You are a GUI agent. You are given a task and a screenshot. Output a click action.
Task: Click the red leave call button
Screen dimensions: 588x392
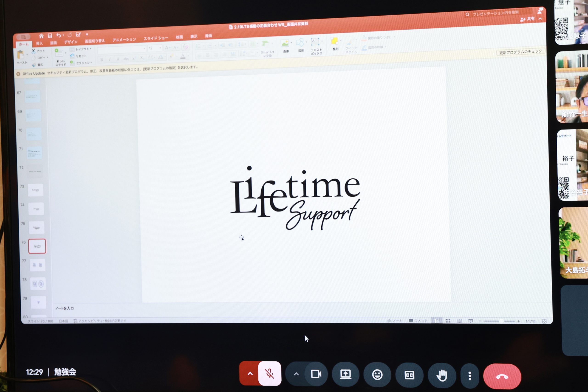click(x=502, y=377)
